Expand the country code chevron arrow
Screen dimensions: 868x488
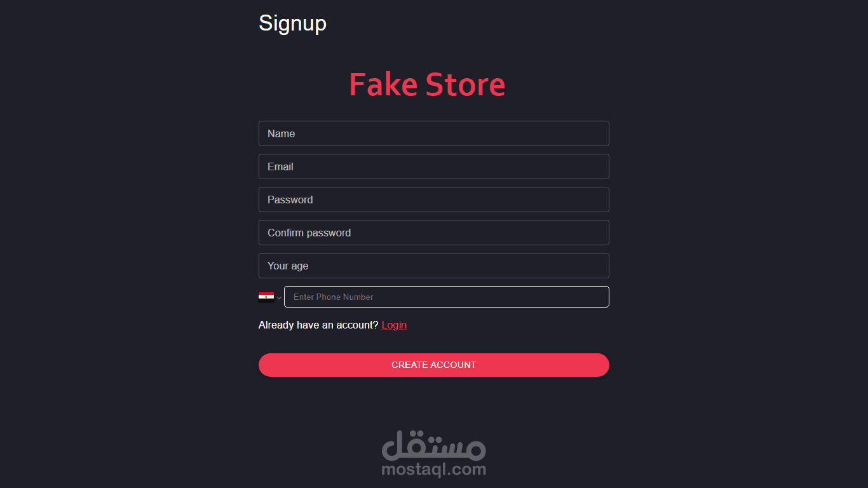click(279, 298)
